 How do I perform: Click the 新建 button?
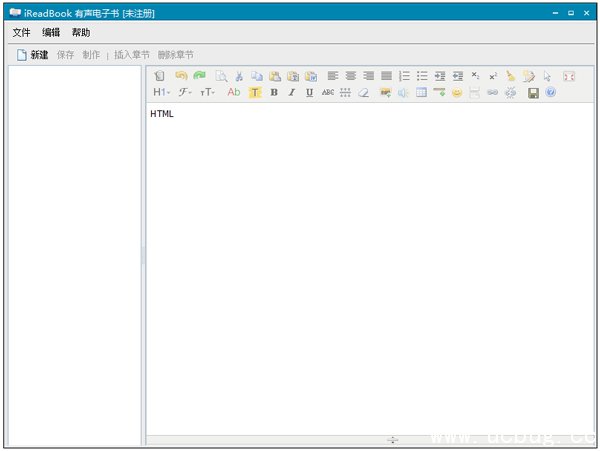(32, 55)
